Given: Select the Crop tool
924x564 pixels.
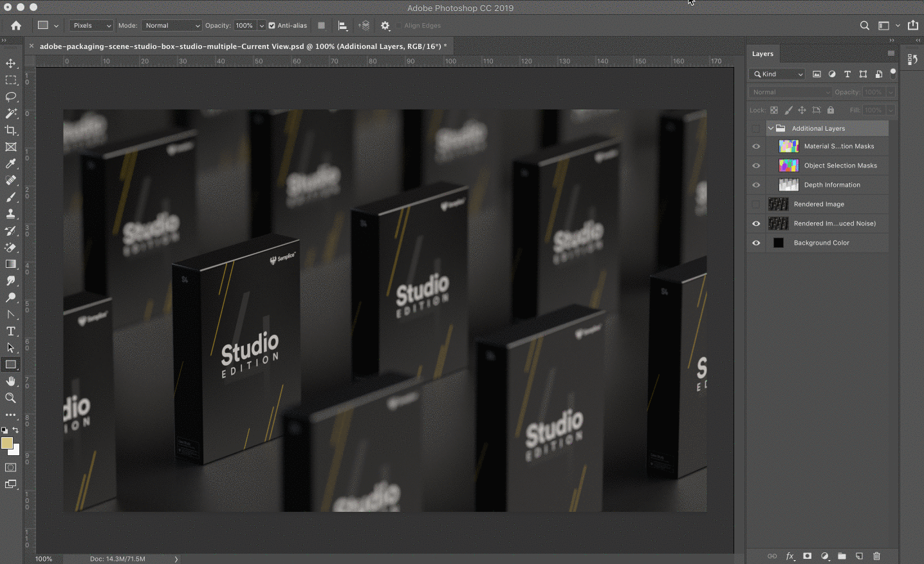Looking at the screenshot, I should click(11, 130).
